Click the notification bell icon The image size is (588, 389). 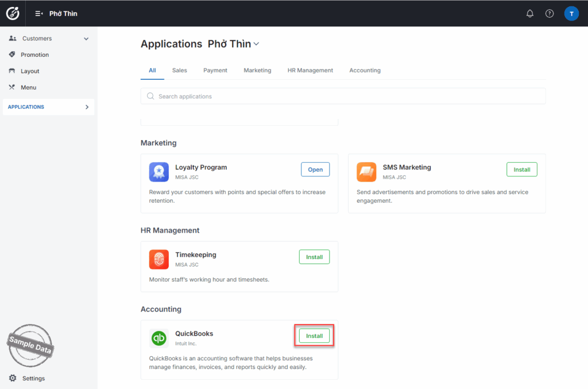coord(529,14)
